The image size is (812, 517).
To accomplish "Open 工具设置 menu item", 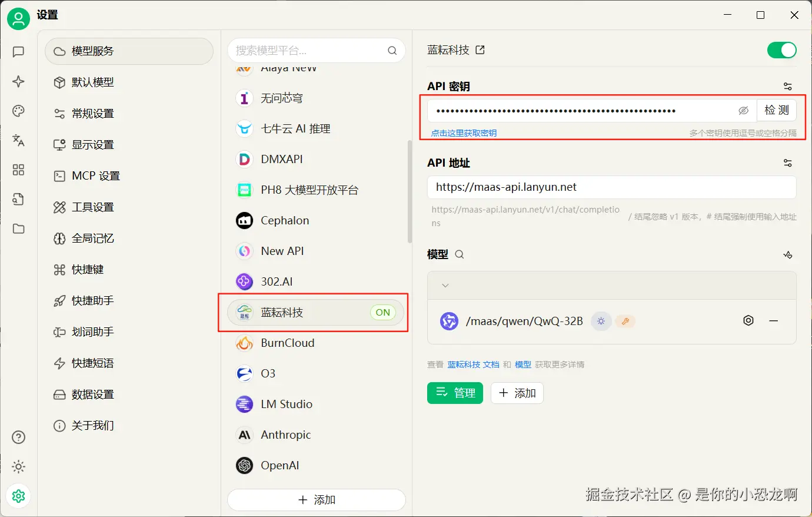I will point(129,207).
